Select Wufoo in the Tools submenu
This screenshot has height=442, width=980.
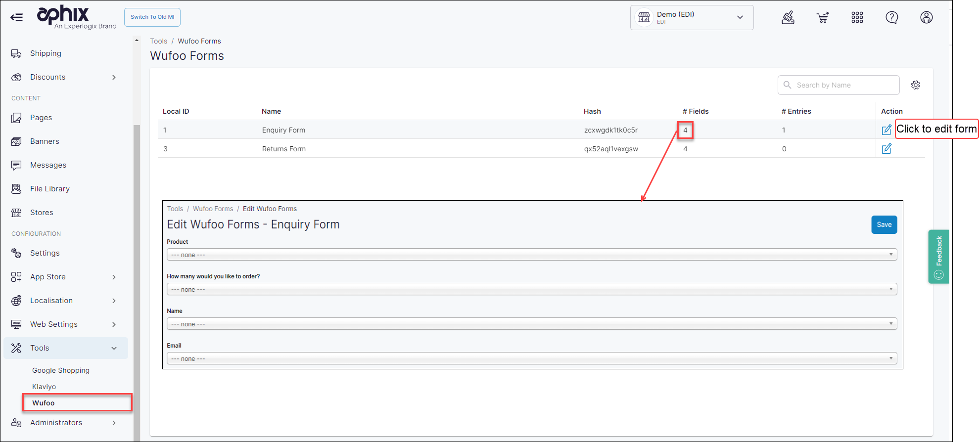(44, 403)
